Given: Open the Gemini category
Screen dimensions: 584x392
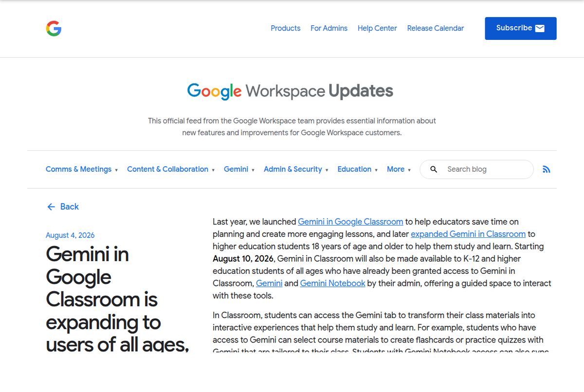Looking at the screenshot, I should coord(236,169).
